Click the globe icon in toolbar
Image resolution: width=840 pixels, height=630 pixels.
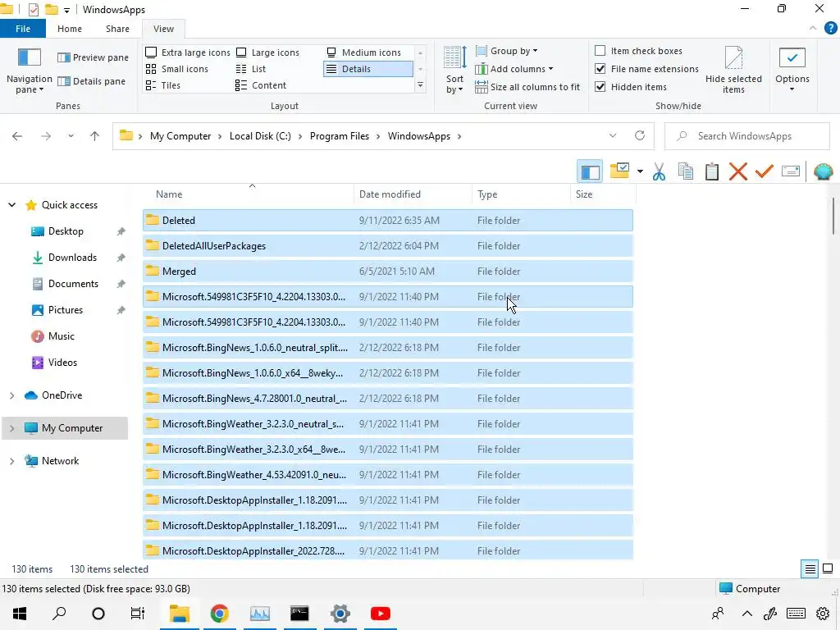pyautogui.click(x=823, y=171)
